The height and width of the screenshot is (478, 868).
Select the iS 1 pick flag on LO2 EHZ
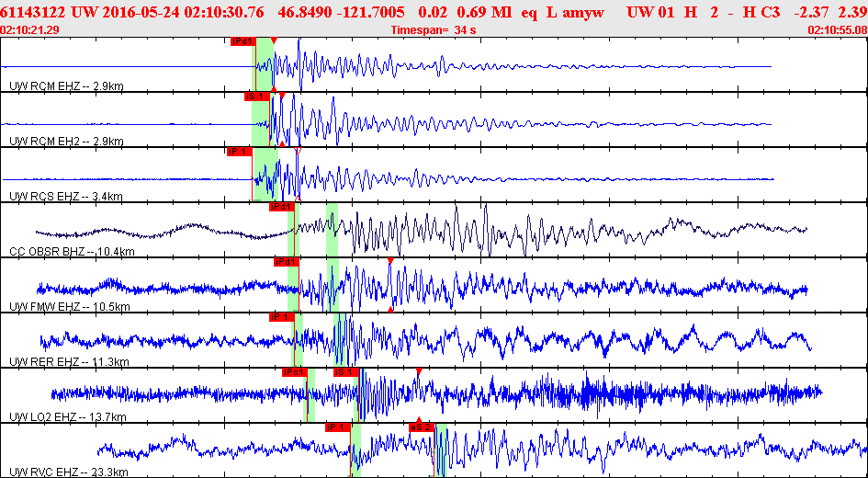tap(346, 372)
